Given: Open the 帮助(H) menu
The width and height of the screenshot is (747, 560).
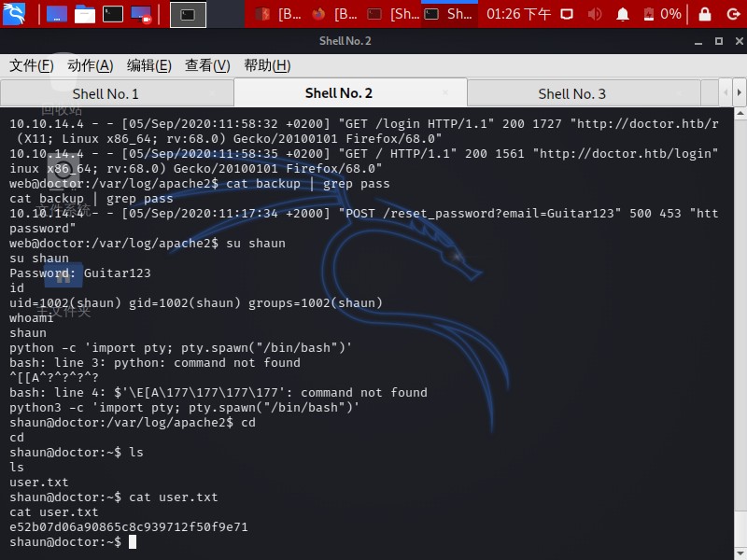Looking at the screenshot, I should click(x=267, y=65).
